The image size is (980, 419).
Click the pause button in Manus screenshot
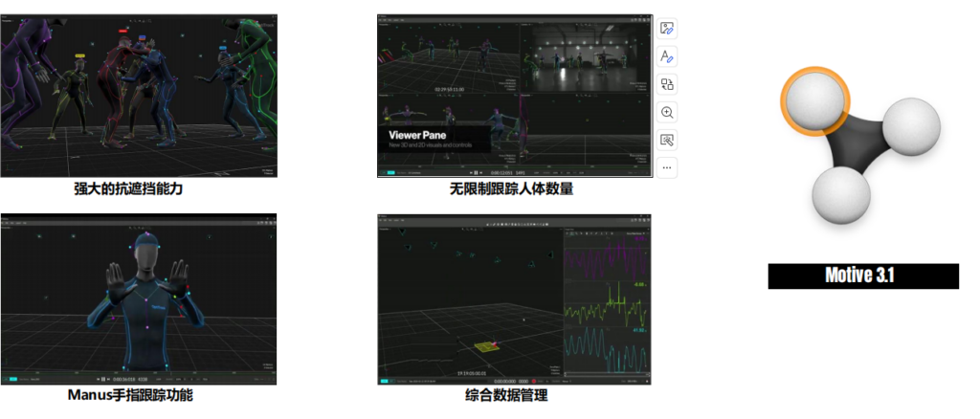pyautogui.click(x=102, y=379)
